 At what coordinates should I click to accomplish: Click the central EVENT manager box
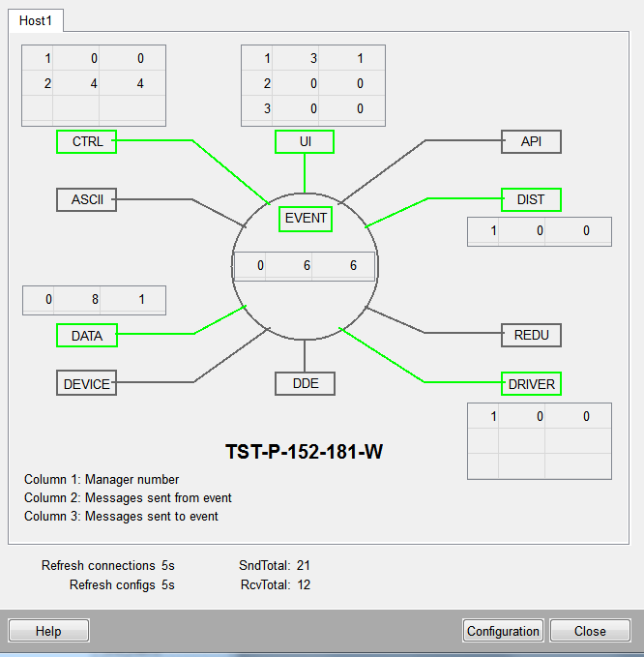pos(306,220)
